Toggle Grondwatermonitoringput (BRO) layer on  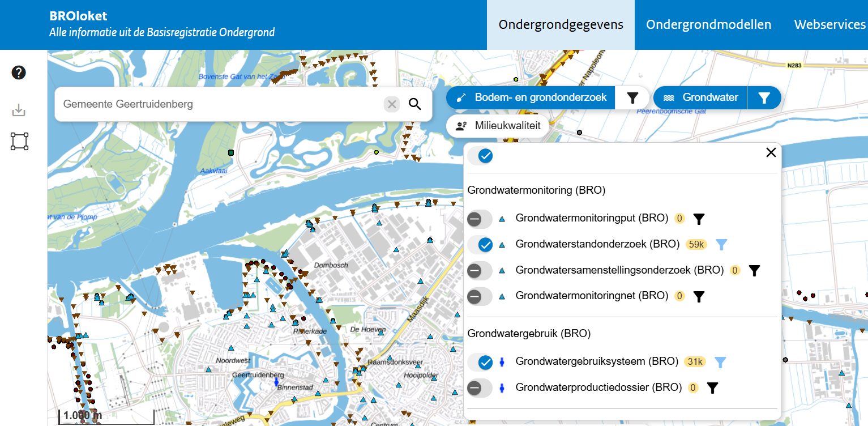tap(480, 219)
